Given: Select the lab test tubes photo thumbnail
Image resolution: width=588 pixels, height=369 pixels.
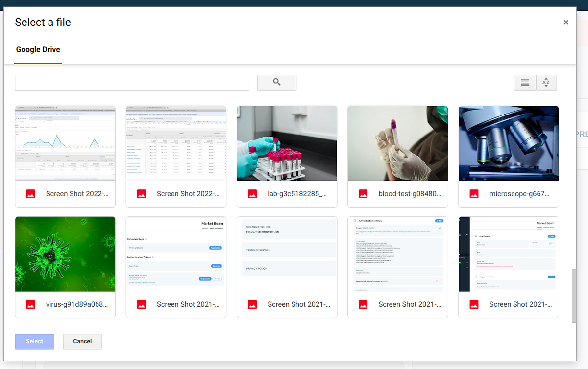Looking at the screenshot, I should [287, 143].
